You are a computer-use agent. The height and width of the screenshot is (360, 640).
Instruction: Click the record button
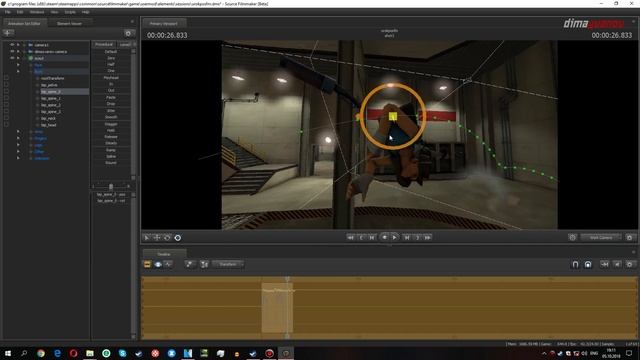(x=384, y=238)
